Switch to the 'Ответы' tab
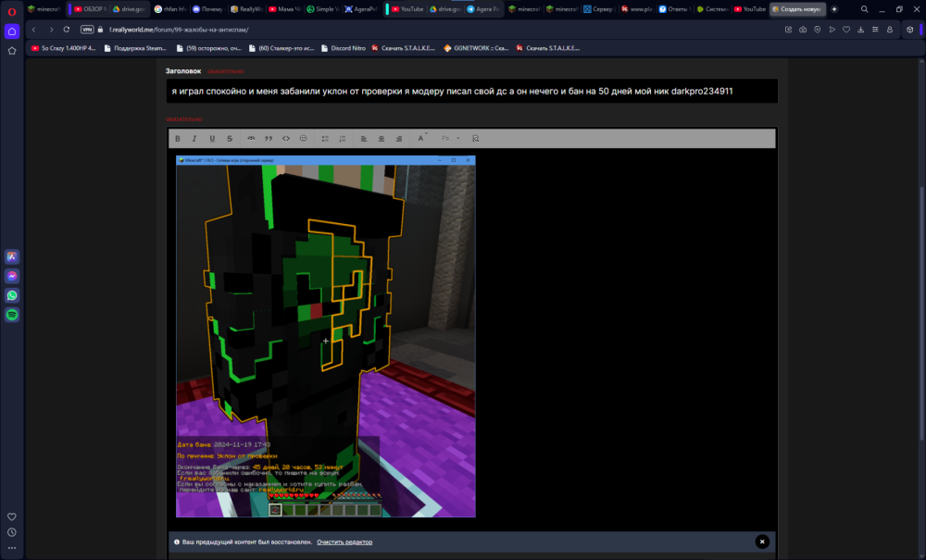This screenshot has width=926, height=560. (x=674, y=9)
